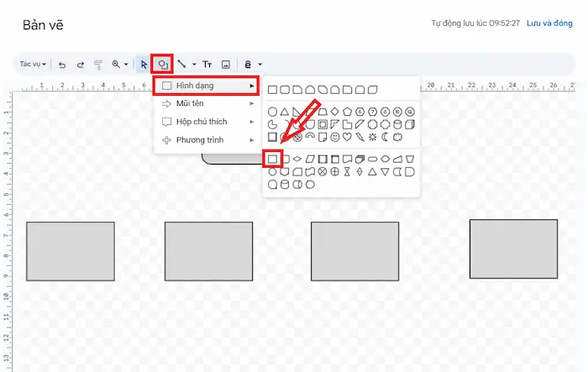The height and width of the screenshot is (372, 588).
Task: Select the rightmost gray rectangle on canvas
Action: (514, 249)
